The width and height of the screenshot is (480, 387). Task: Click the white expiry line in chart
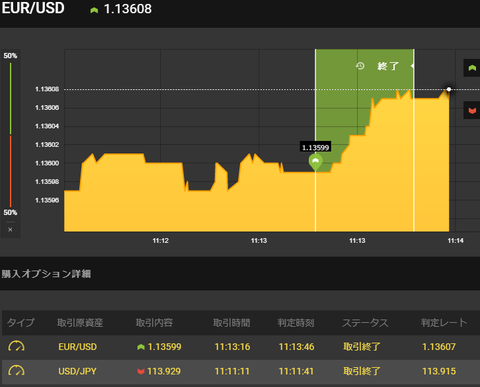(x=414, y=140)
